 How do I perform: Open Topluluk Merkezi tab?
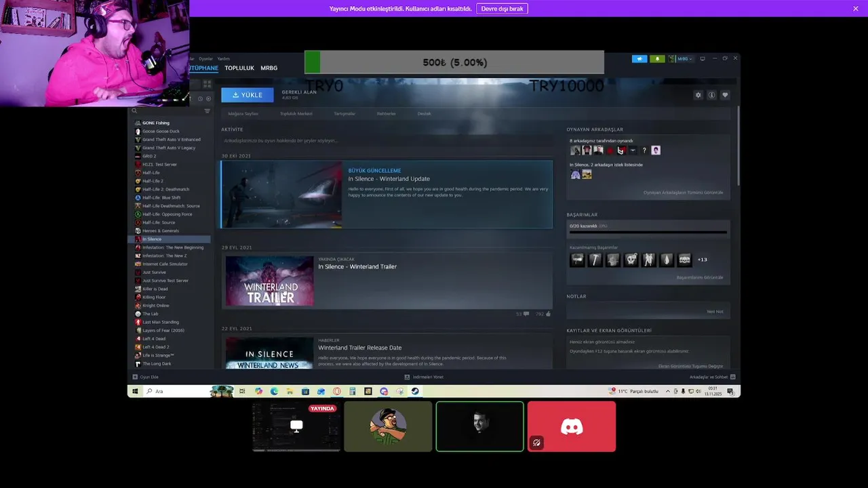(296, 113)
